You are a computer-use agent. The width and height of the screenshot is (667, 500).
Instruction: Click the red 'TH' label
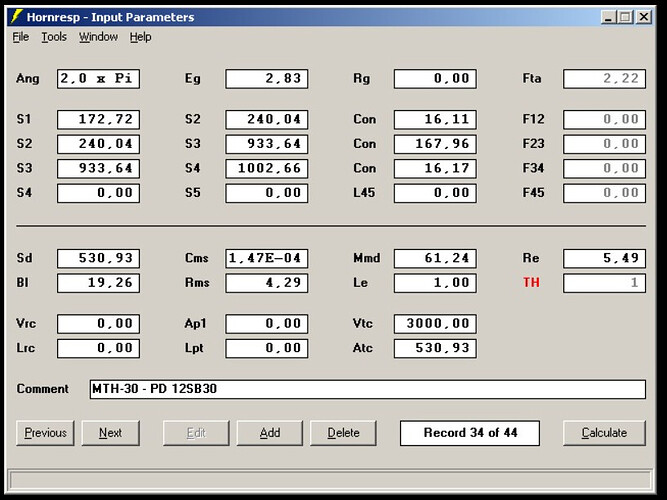[x=531, y=283]
